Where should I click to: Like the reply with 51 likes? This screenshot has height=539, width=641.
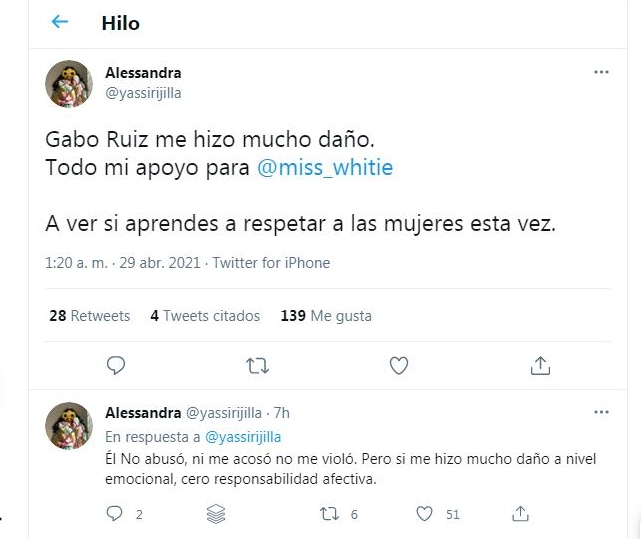425,514
